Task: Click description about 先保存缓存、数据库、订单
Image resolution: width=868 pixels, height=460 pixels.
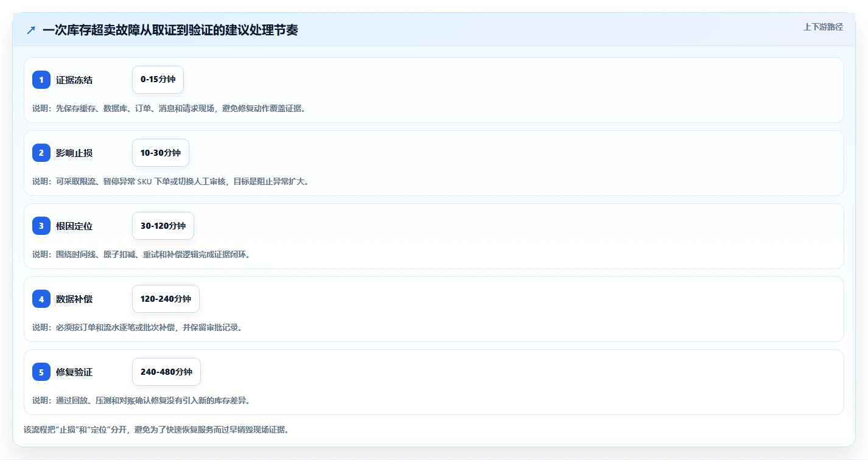Action: (169, 108)
